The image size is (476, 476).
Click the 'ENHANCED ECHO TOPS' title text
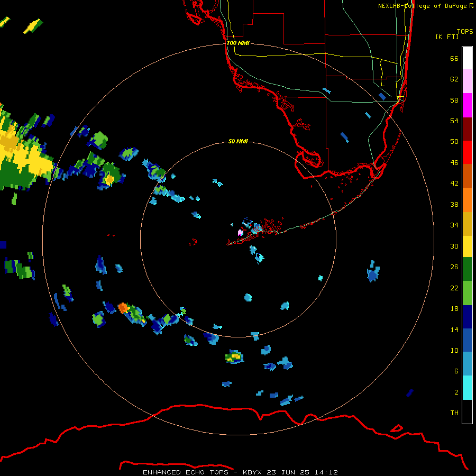click(186, 472)
